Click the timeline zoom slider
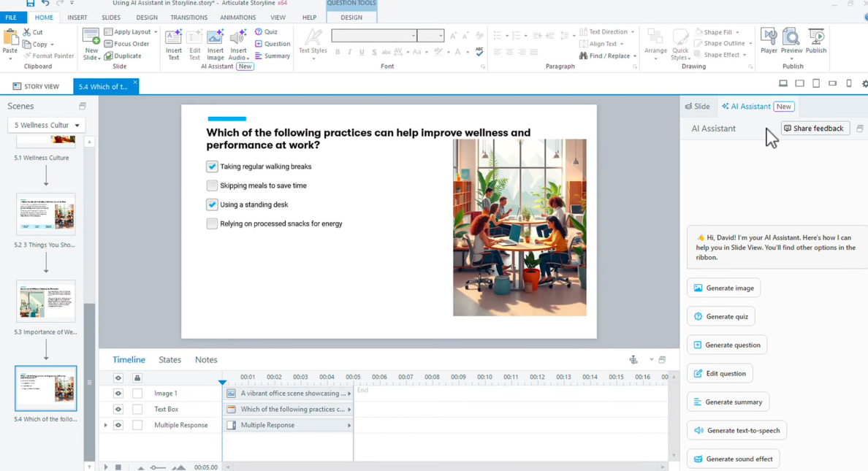868x471 pixels. tap(159, 467)
